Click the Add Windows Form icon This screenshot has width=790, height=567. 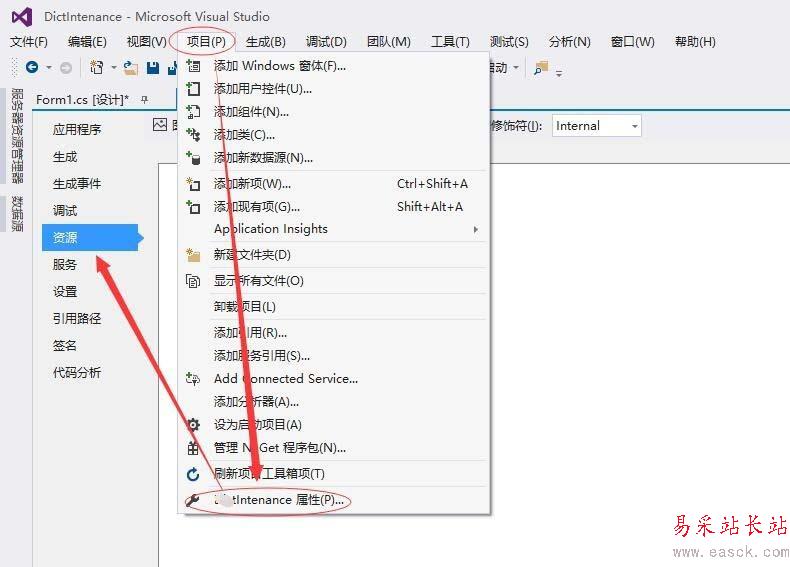(193, 66)
